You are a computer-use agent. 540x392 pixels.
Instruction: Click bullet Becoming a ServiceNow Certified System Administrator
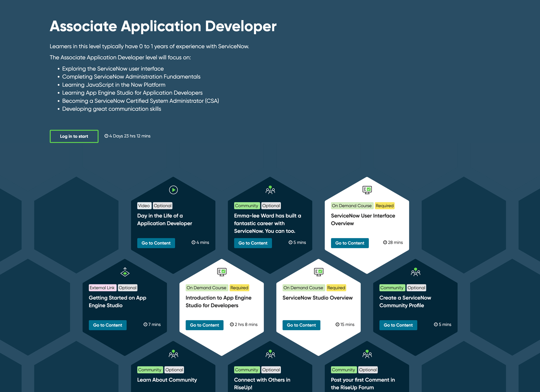140,101
